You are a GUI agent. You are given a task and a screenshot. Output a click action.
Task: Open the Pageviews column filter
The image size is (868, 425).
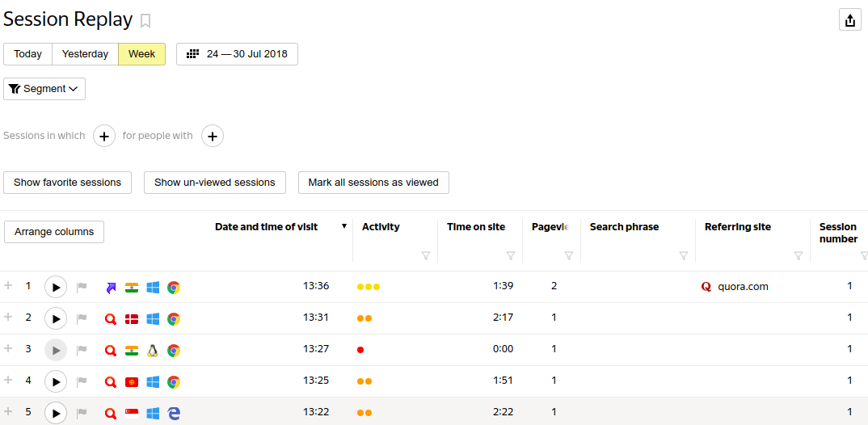[568, 255]
